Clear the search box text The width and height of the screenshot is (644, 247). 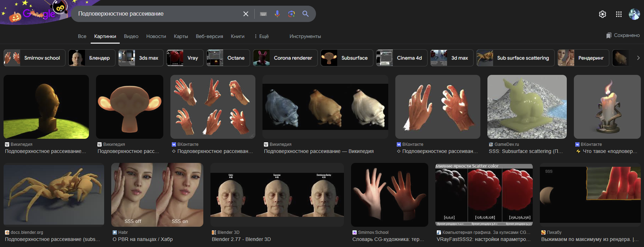(x=245, y=14)
